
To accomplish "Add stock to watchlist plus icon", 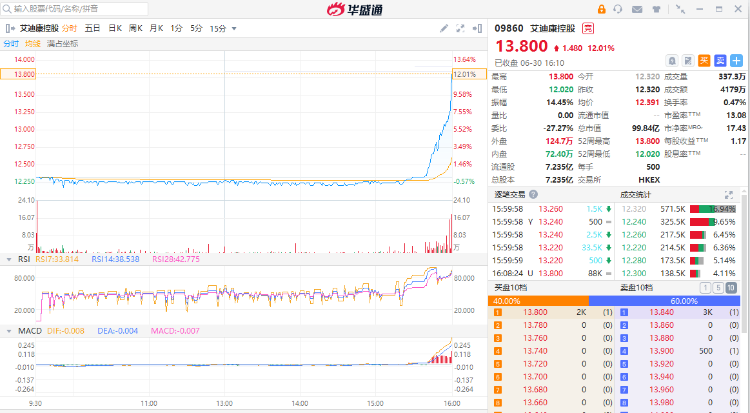I will (737, 61).
